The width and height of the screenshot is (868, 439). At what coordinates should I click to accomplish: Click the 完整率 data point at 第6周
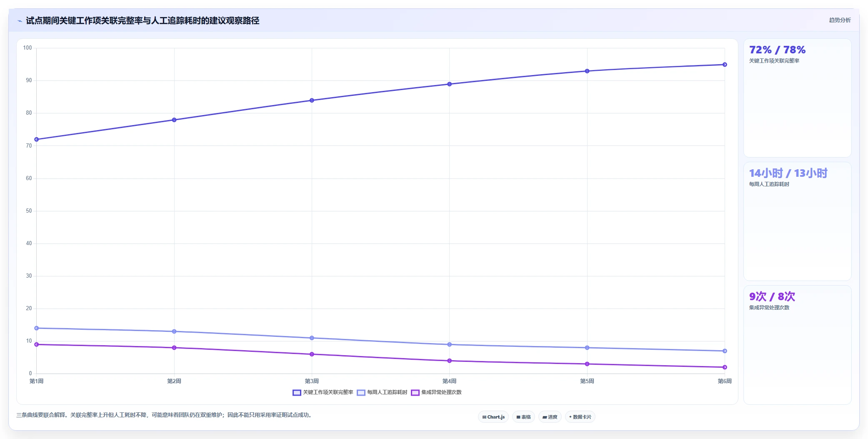(x=725, y=65)
